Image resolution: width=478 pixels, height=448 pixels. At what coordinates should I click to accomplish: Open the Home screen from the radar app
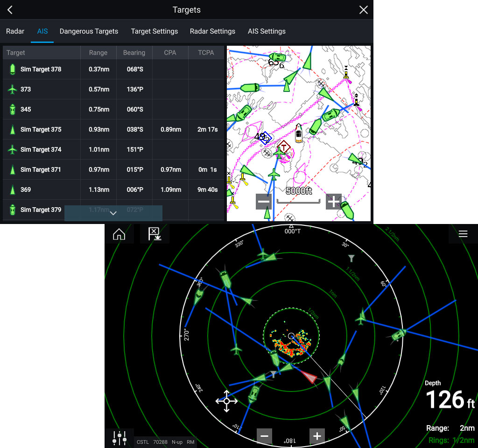[119, 234]
